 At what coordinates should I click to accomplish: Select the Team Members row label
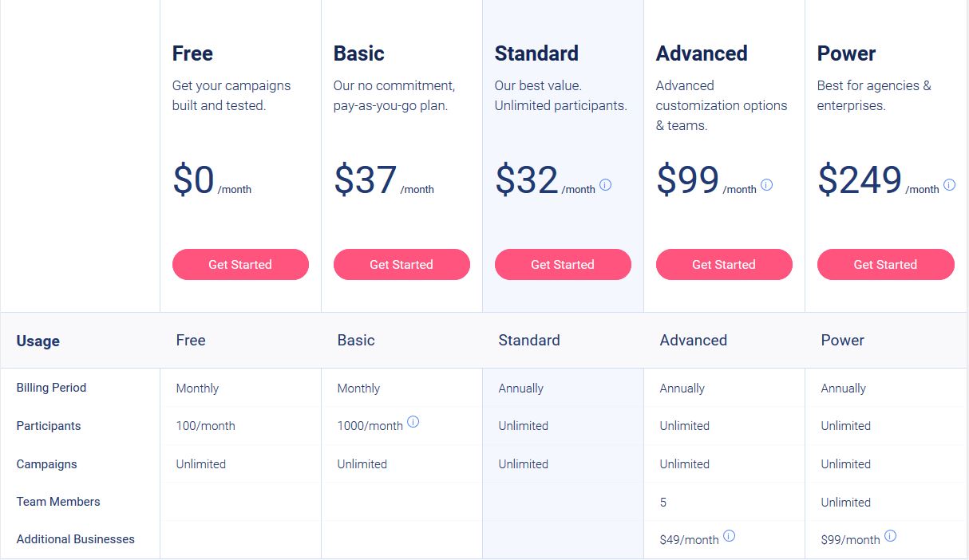(x=58, y=502)
